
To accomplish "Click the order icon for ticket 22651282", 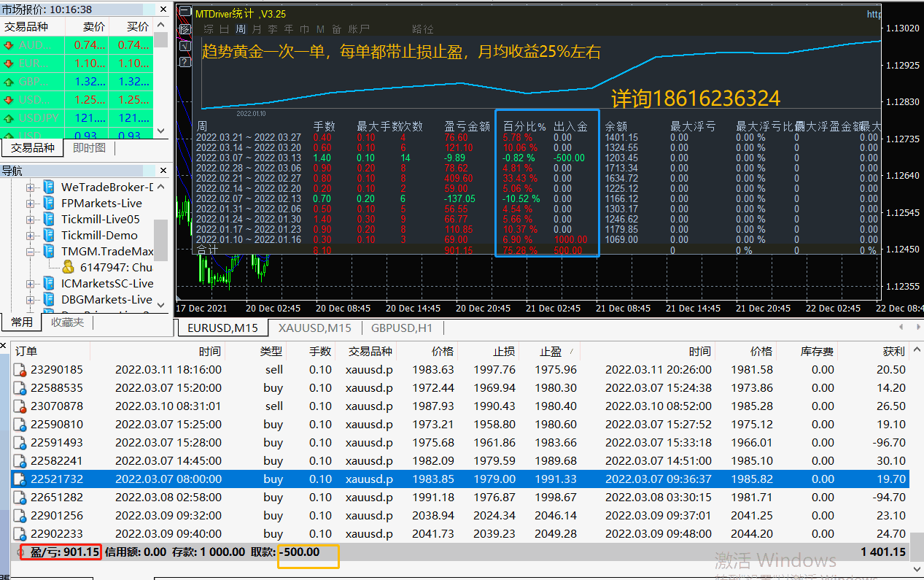I will [x=20, y=498].
